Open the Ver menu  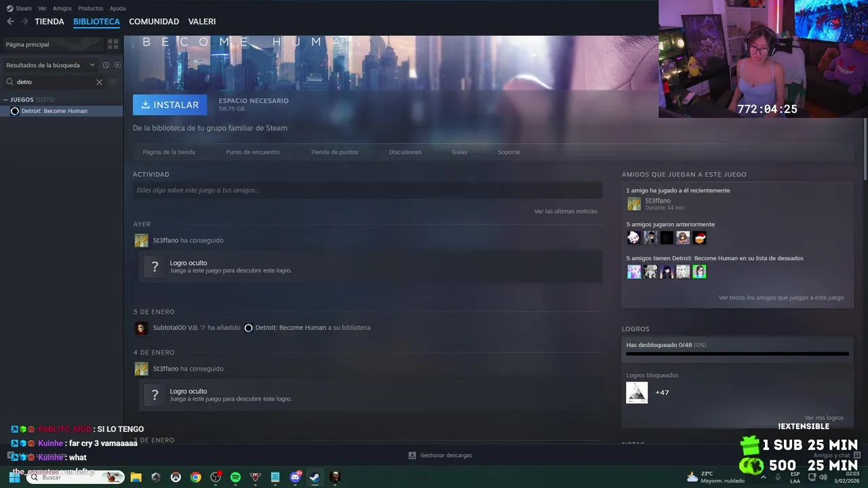click(x=42, y=9)
